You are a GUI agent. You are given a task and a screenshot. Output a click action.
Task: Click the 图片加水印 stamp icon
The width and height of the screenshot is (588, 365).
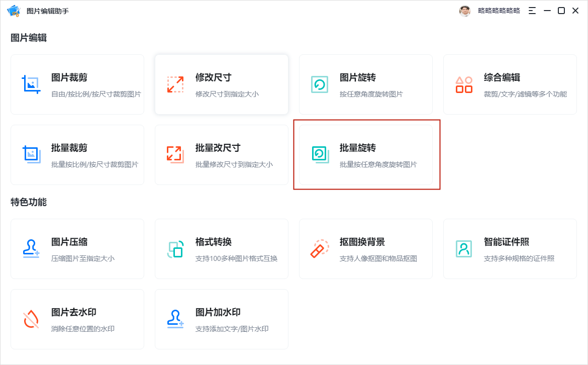[175, 319]
